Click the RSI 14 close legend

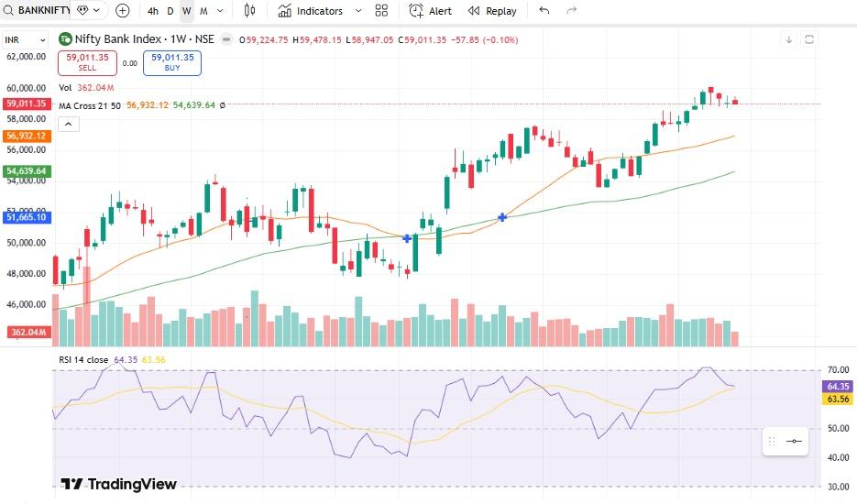pos(83,360)
